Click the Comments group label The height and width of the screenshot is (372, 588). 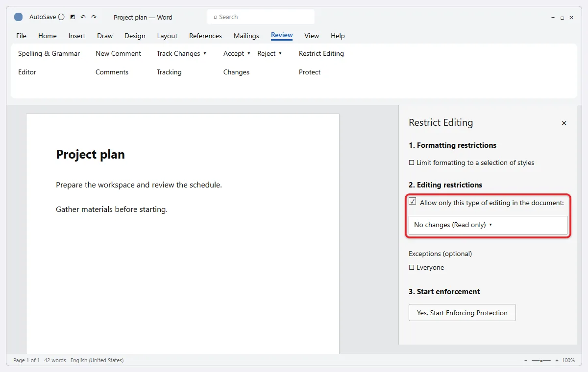click(x=112, y=72)
